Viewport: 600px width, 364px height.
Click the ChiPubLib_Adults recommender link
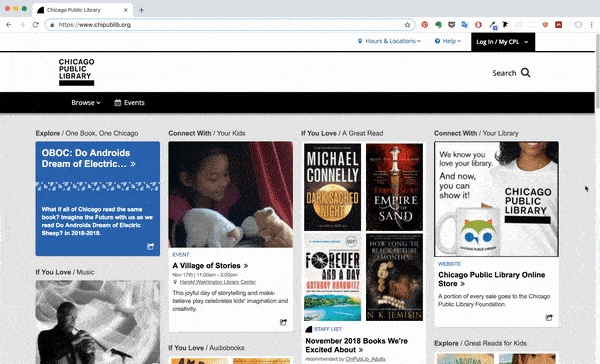click(x=365, y=359)
